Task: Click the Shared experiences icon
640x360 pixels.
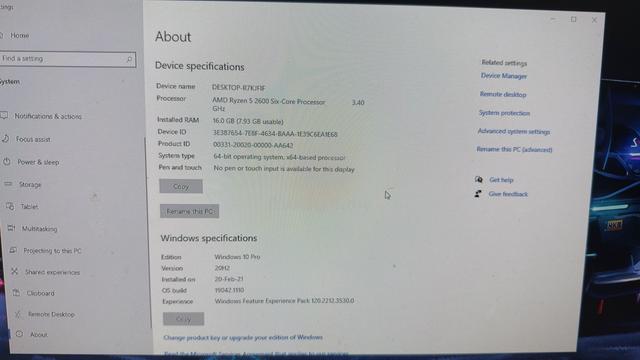Action: click(15, 271)
